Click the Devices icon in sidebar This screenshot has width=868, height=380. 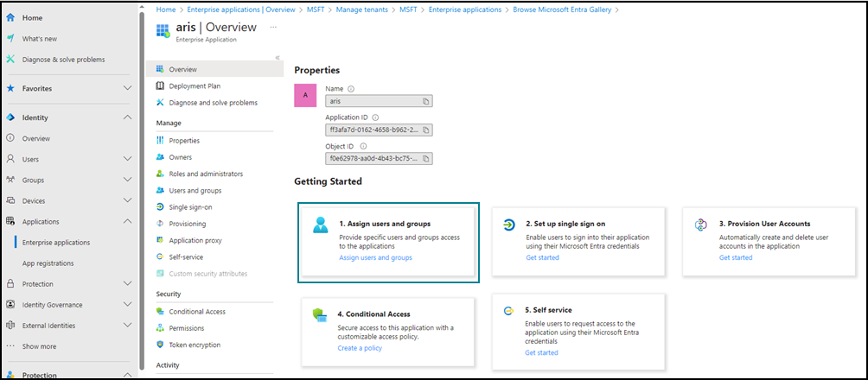[x=10, y=200]
